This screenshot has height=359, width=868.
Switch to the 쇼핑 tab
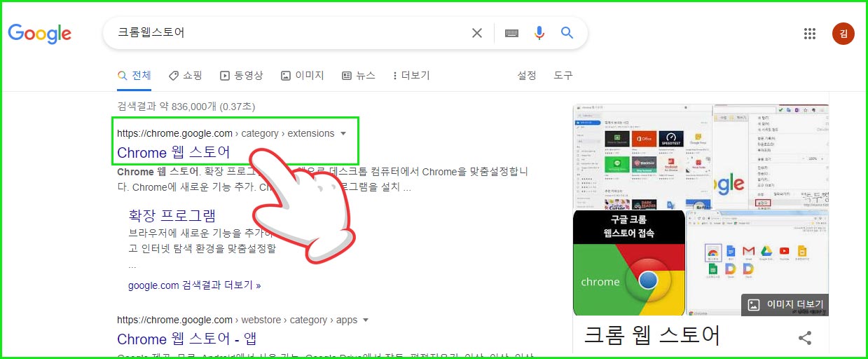pyautogui.click(x=186, y=75)
